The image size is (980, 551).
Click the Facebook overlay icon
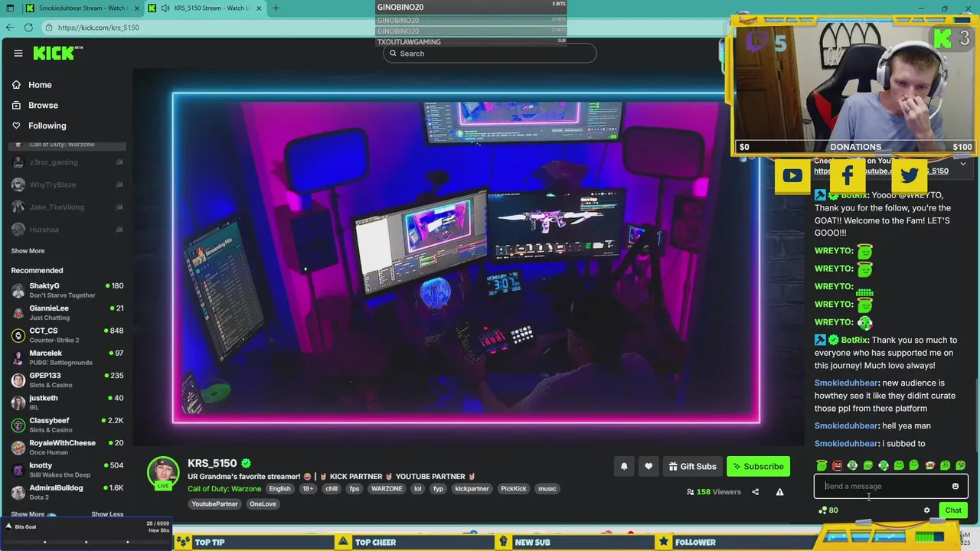click(x=848, y=176)
